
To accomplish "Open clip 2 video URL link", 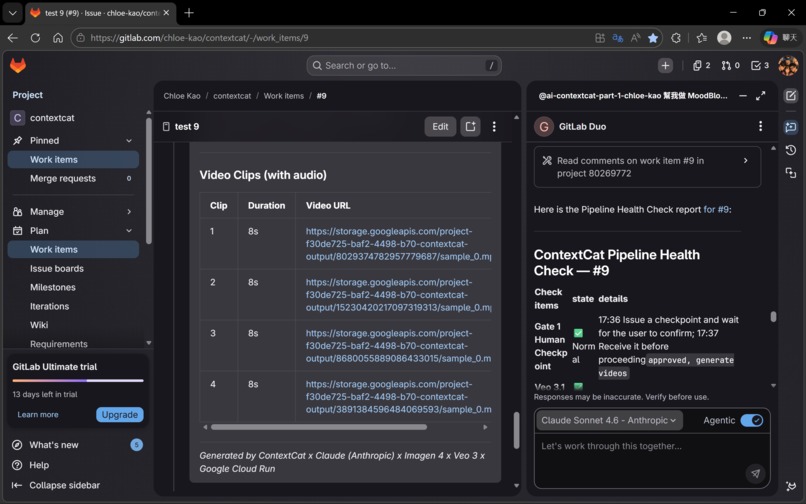I will [398, 295].
